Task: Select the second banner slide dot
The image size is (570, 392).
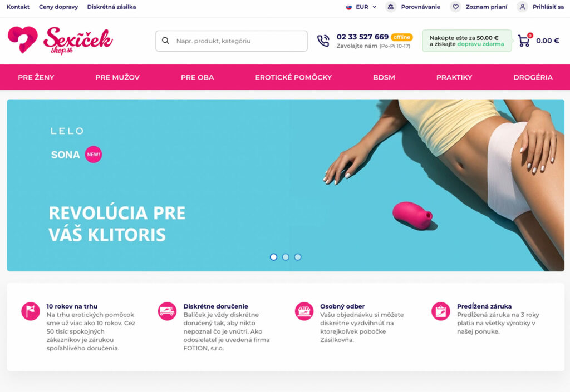Action: pyautogui.click(x=286, y=257)
